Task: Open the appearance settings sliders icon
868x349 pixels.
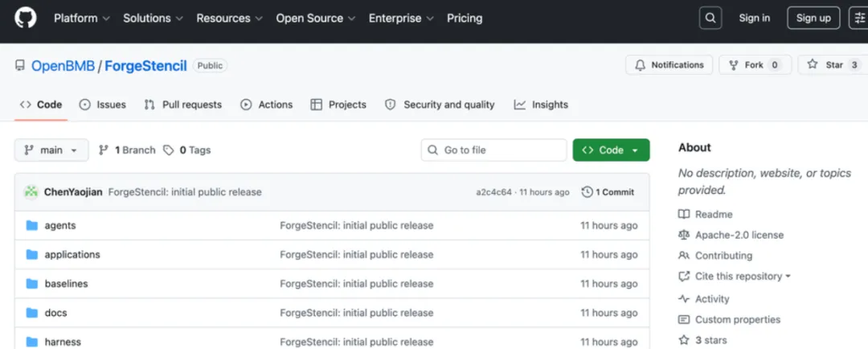Action: [x=859, y=18]
